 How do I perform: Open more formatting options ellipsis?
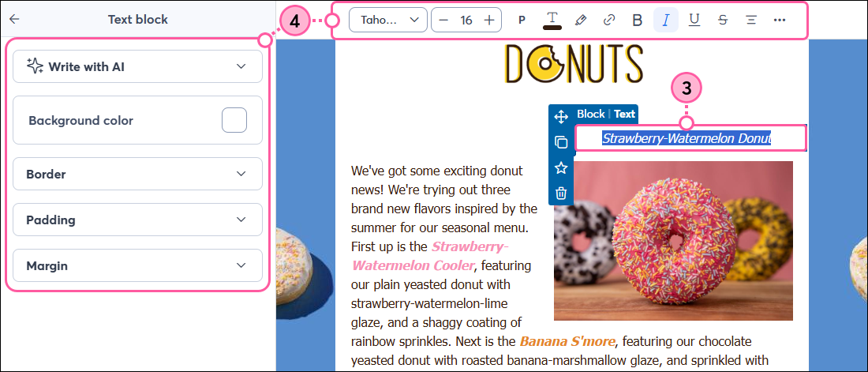tap(780, 20)
